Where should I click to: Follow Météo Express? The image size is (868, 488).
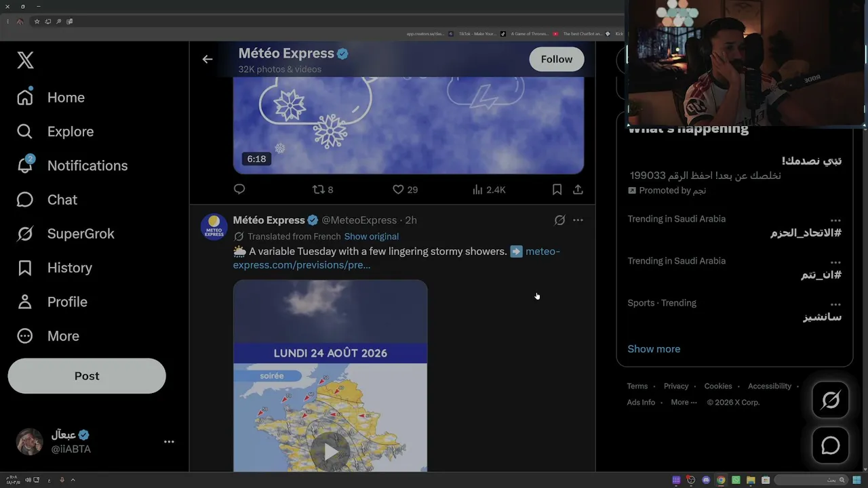[557, 59]
